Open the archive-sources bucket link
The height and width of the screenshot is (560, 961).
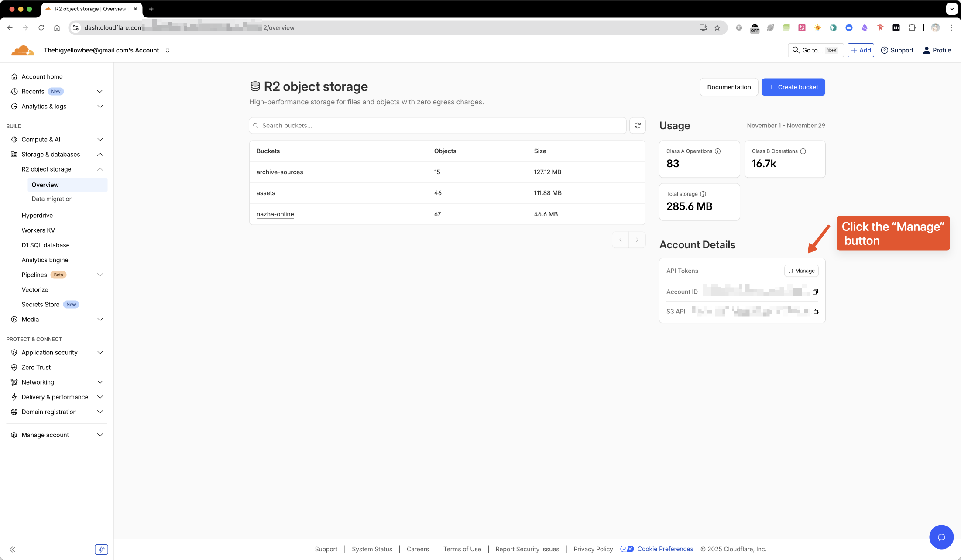[279, 172]
